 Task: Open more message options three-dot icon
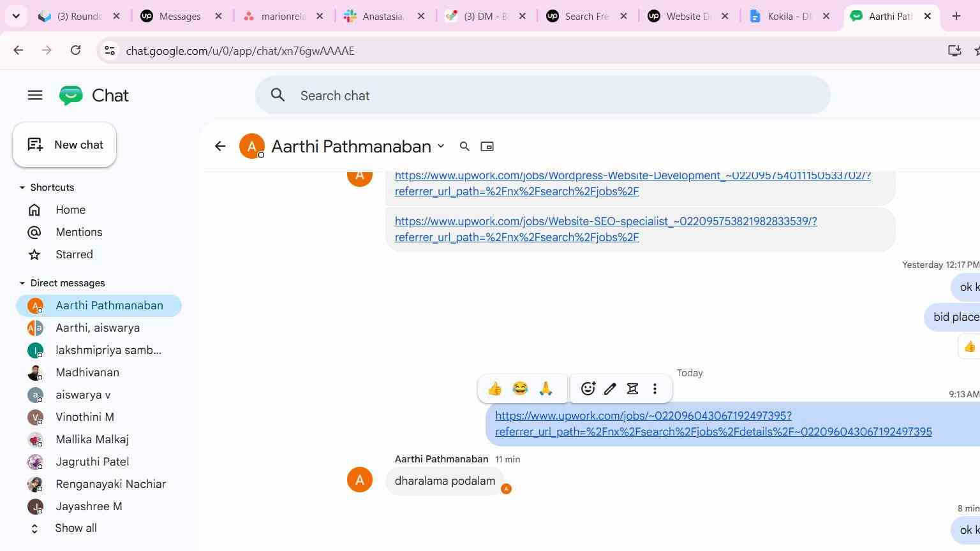click(x=655, y=388)
